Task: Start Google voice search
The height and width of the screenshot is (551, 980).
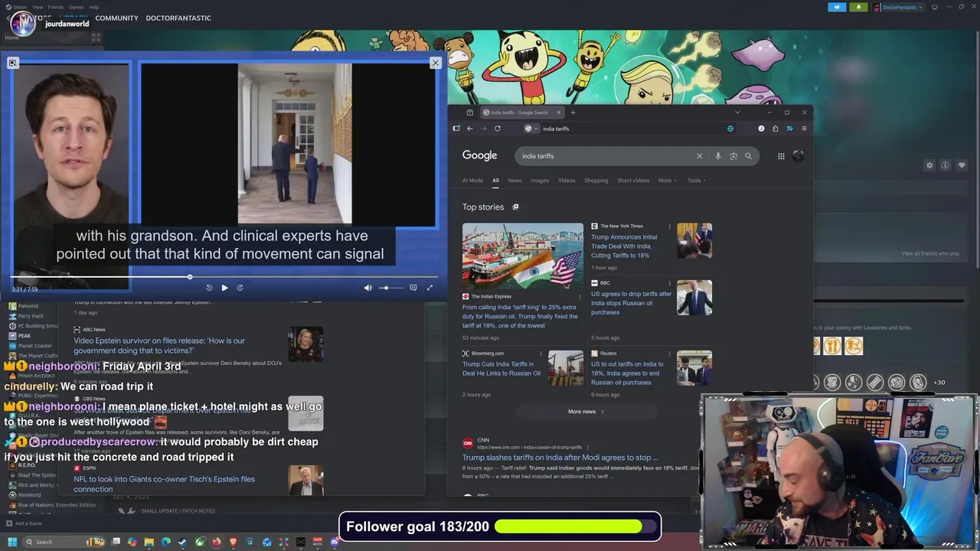Action: pyautogui.click(x=717, y=156)
